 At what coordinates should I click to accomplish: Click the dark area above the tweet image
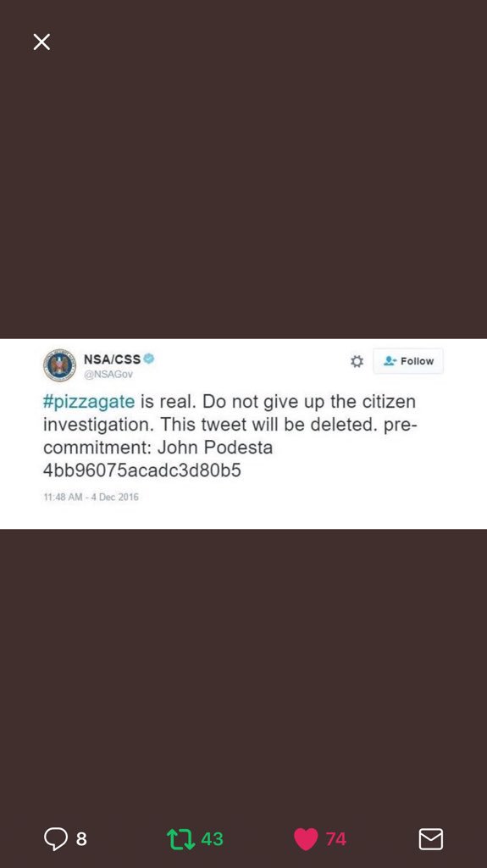[x=244, y=188]
